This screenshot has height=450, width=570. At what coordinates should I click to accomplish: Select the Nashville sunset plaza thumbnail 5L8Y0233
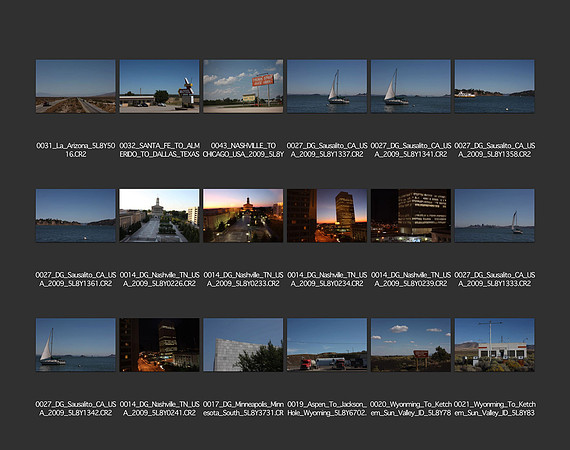[243, 216]
